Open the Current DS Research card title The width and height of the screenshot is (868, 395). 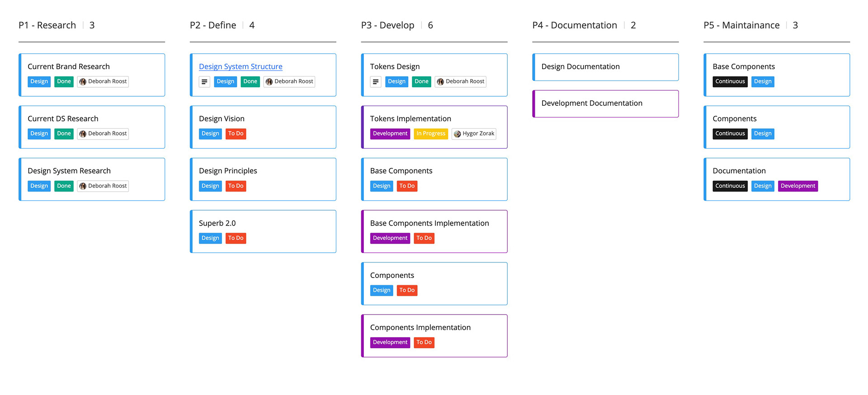(63, 118)
